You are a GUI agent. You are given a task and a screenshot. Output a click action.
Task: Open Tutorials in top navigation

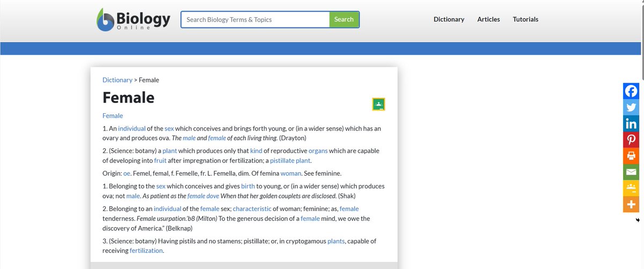click(x=525, y=19)
